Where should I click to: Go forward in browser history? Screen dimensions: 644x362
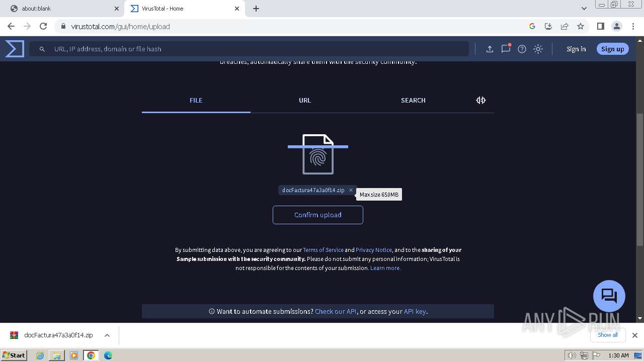tap(27, 26)
